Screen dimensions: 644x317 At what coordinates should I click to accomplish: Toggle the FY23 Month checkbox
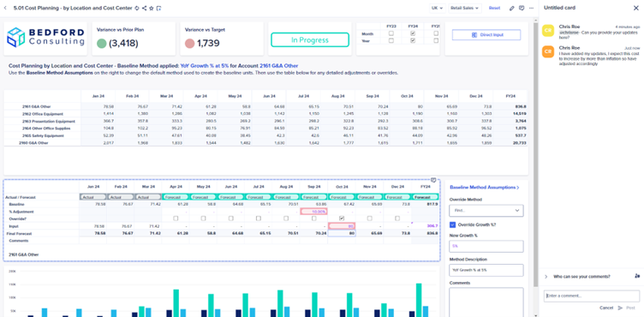click(x=391, y=33)
